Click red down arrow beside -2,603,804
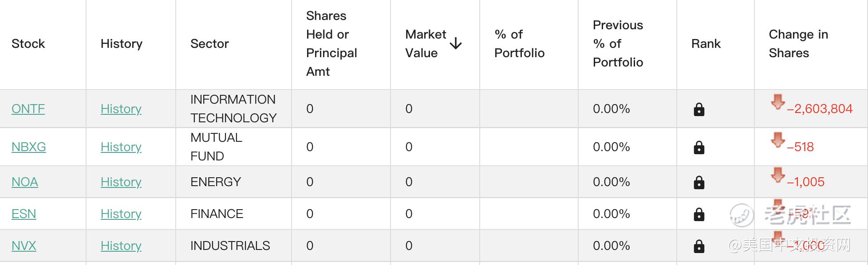868x265 pixels. pos(778,102)
